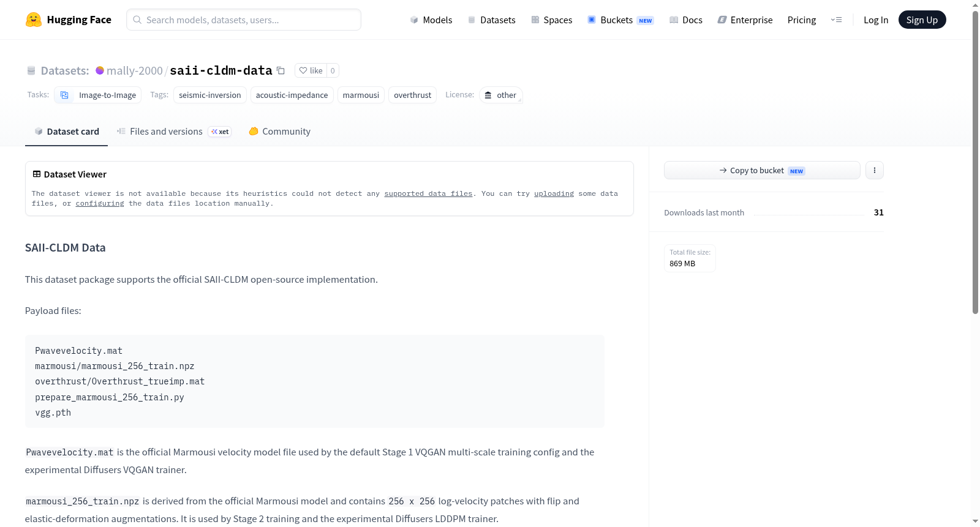The width and height of the screenshot is (980, 527).
Task: Follow the uploading link
Action: (x=554, y=193)
